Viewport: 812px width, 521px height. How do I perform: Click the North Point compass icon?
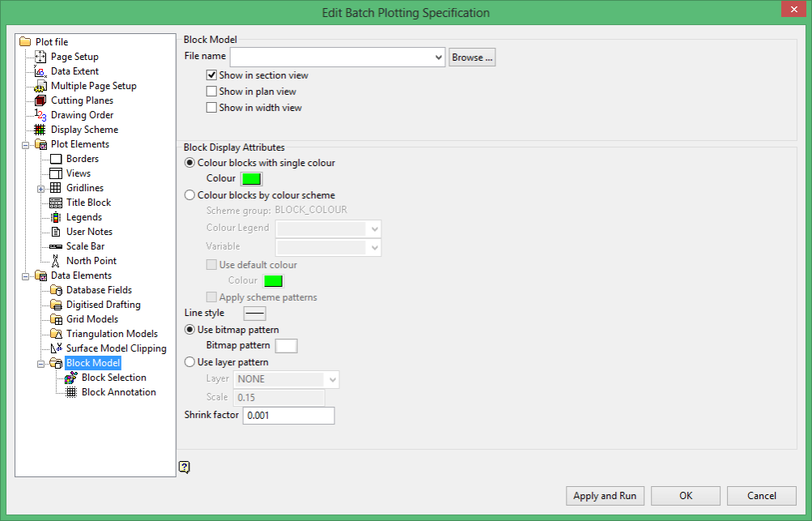click(x=55, y=261)
